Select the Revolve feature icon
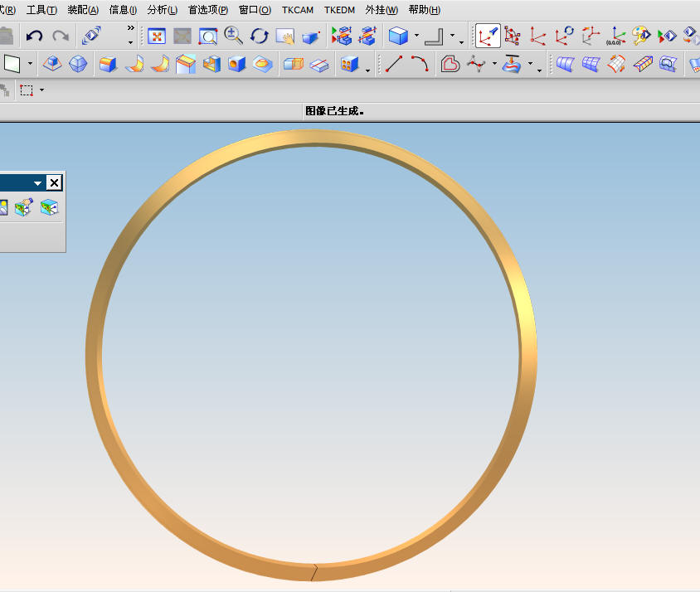The height and width of the screenshot is (592, 700). click(134, 64)
